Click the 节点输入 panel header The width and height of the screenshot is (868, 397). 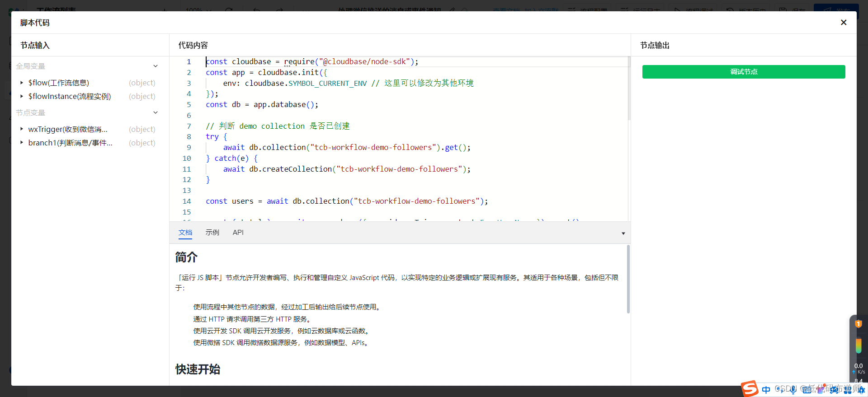click(x=35, y=45)
